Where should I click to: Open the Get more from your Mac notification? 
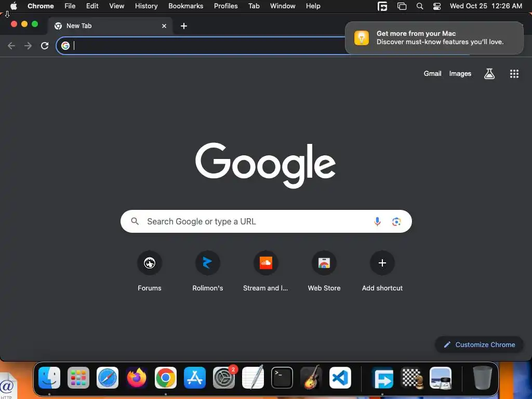click(x=434, y=37)
